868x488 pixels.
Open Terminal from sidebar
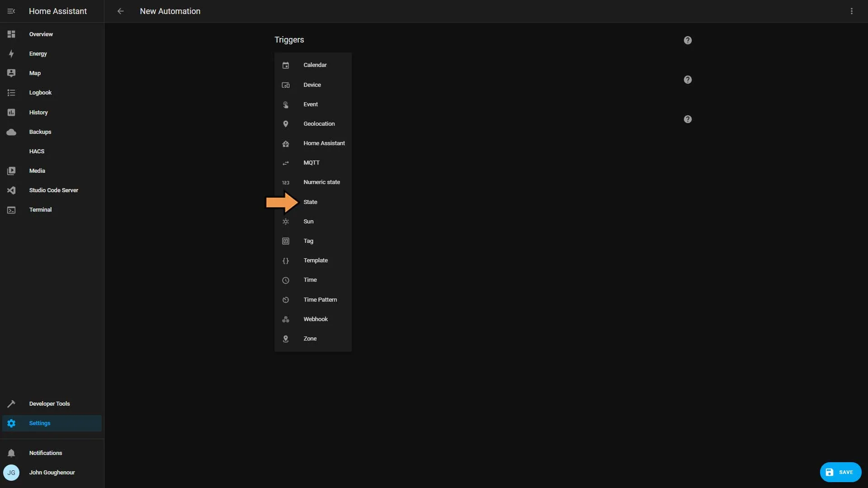click(x=52, y=210)
